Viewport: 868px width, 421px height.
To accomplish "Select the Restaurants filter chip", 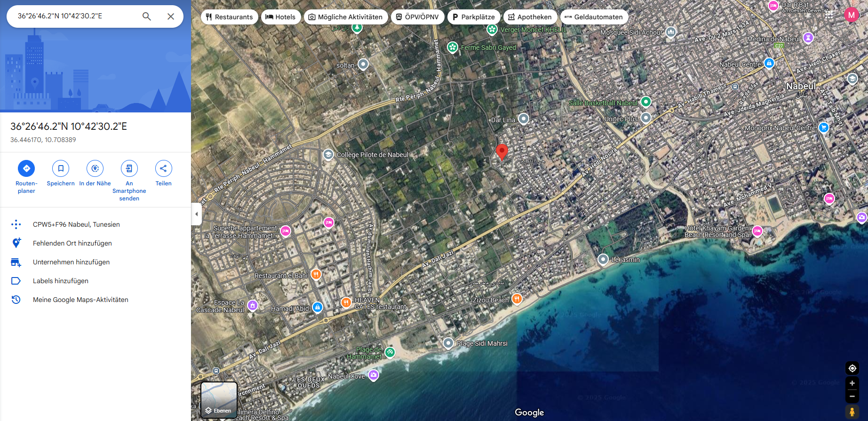I will pos(229,17).
